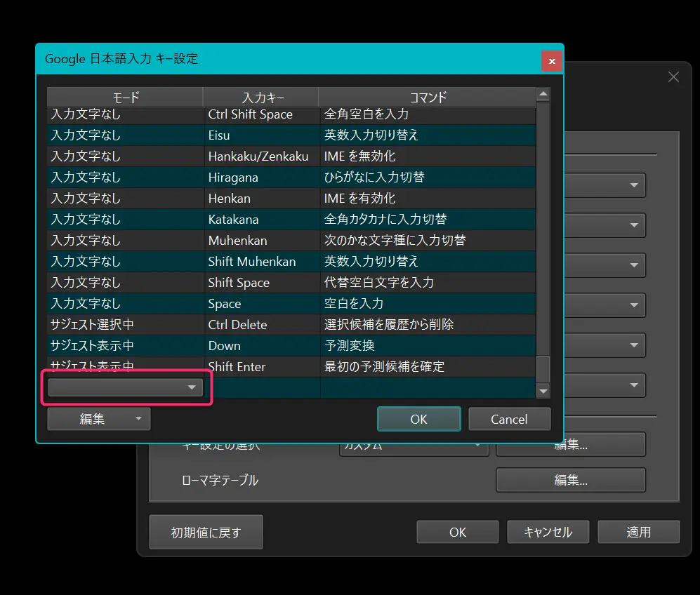Image resolution: width=700 pixels, height=595 pixels.
Task: Click the scrollbar up arrow of the key table
Action: pyautogui.click(x=543, y=94)
